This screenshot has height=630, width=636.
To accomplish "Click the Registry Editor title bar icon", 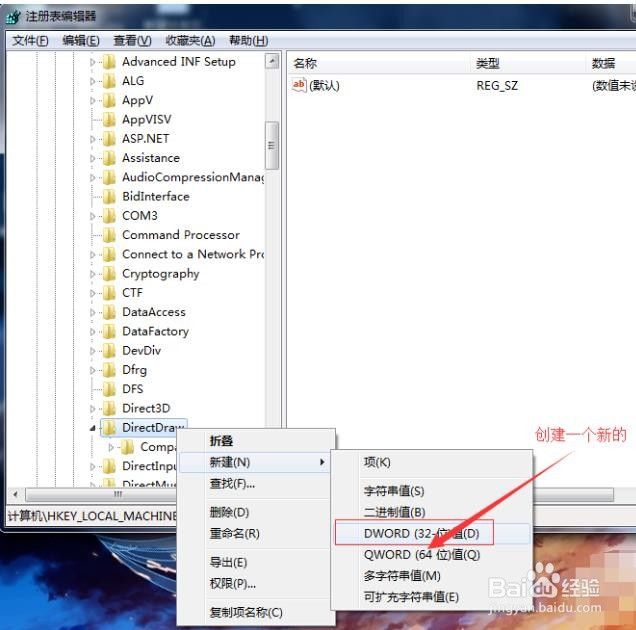I will coord(13,16).
